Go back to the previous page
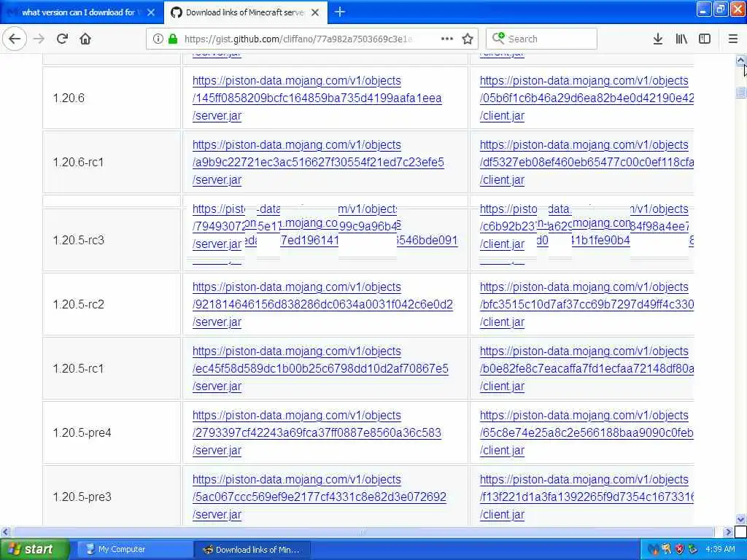The height and width of the screenshot is (560, 747). [x=15, y=39]
